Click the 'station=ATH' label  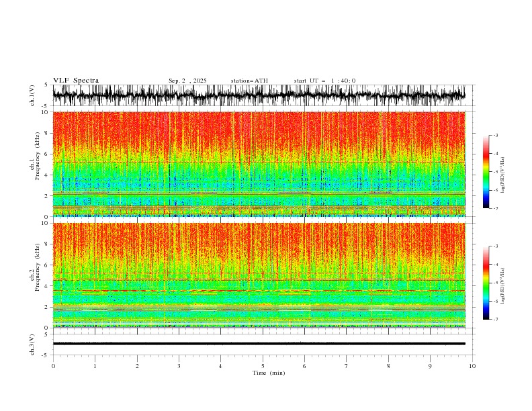coord(249,81)
